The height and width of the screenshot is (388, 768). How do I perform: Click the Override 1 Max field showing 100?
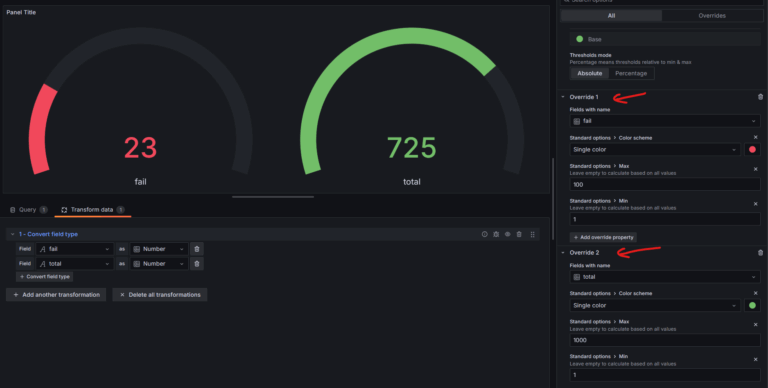(x=665, y=185)
